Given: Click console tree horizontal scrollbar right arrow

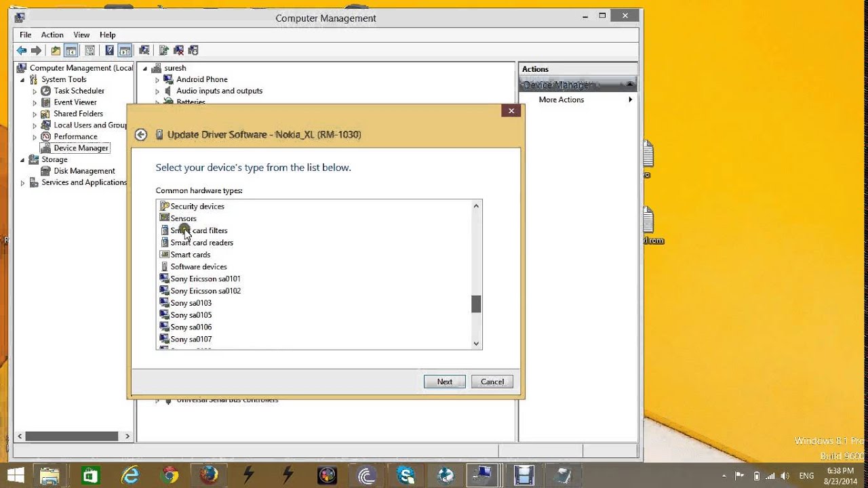Looking at the screenshot, I should [x=127, y=436].
